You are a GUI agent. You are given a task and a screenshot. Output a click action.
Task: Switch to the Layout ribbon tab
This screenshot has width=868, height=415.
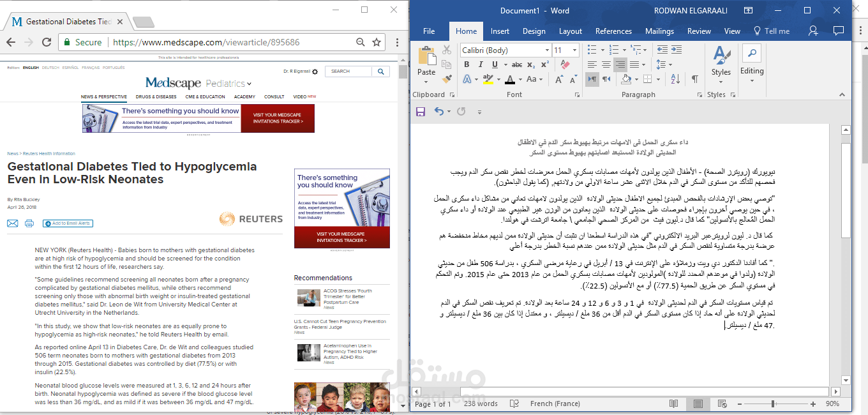tap(571, 31)
